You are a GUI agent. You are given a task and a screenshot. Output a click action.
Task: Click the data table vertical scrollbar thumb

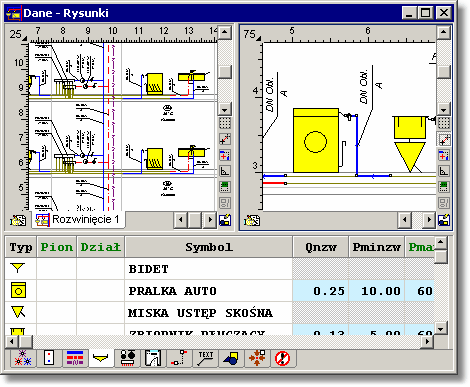click(x=441, y=257)
